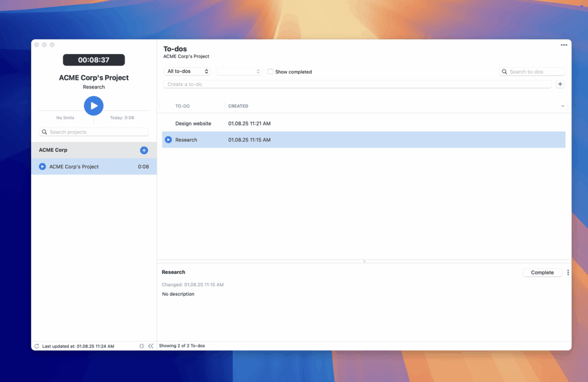Click the Create a to-do input field
This screenshot has height=382, width=588.
coord(357,84)
